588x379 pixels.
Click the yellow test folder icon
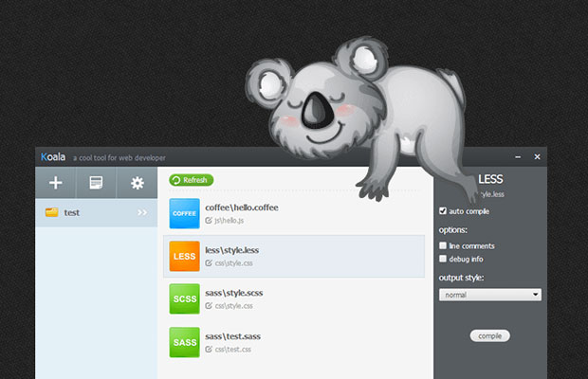coord(51,212)
